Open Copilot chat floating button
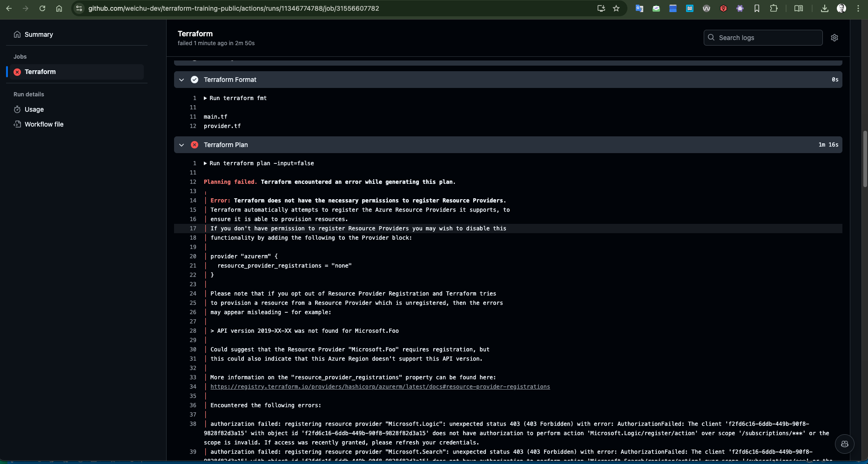This screenshot has width=868, height=464. (x=845, y=444)
